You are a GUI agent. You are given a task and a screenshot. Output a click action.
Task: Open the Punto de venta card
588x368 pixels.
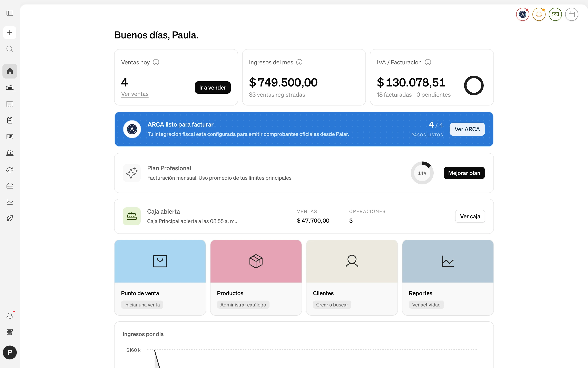click(x=160, y=277)
